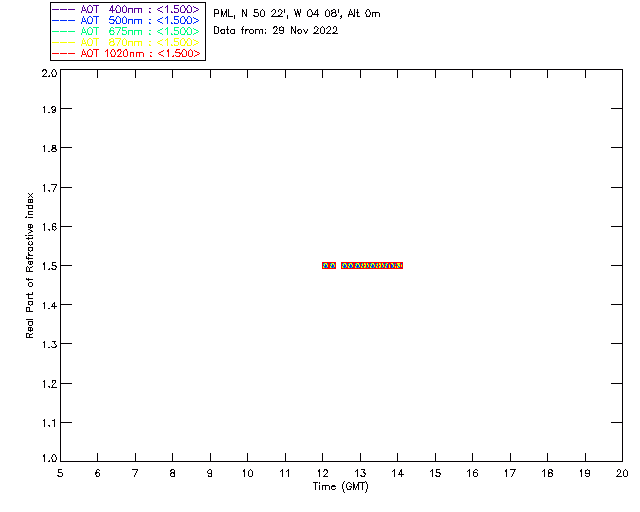Click the AOT 500nm legend entry
This screenshot has width=640, height=512.
pos(126,20)
